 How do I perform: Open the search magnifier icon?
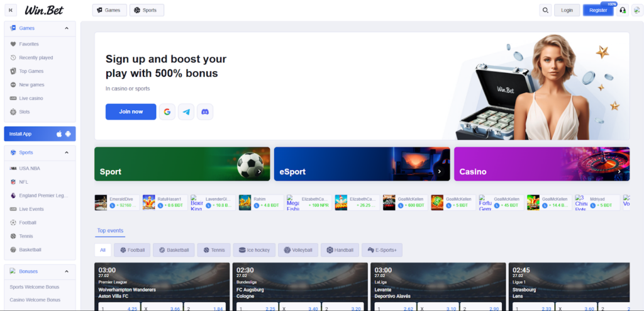tap(545, 10)
